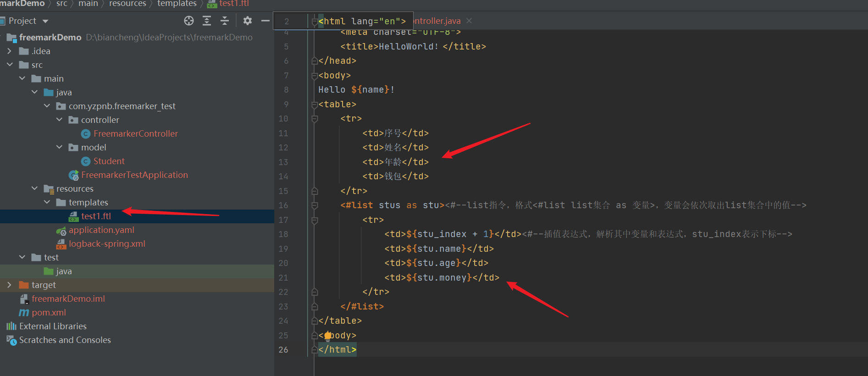
Task: Fold the #list block at line 16
Action: [315, 205]
